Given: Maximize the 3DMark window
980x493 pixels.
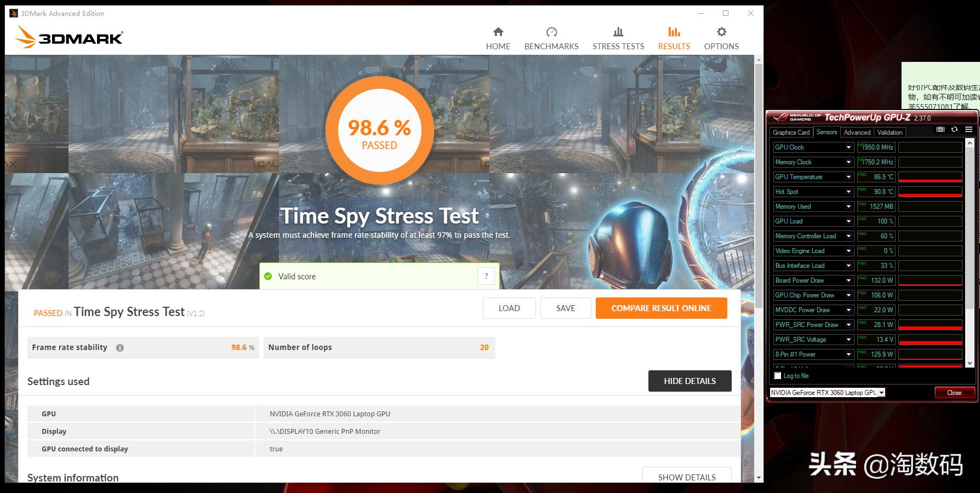Looking at the screenshot, I should point(725,13).
